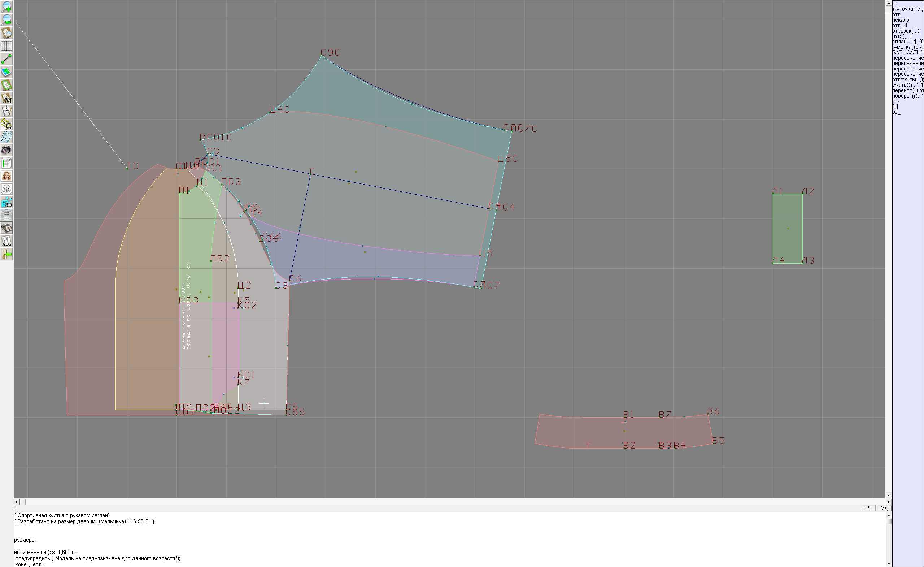Click the horizontal scrollbar left arrow
This screenshot has height=567, width=924.
point(16,502)
